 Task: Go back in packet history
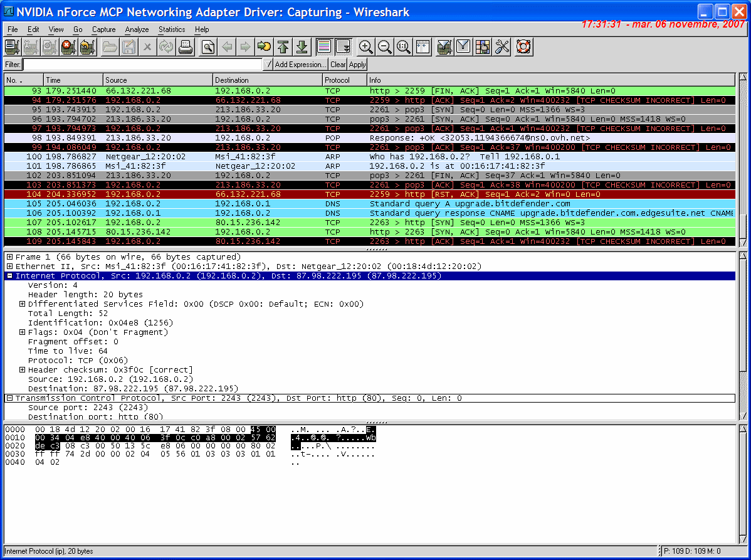click(226, 47)
